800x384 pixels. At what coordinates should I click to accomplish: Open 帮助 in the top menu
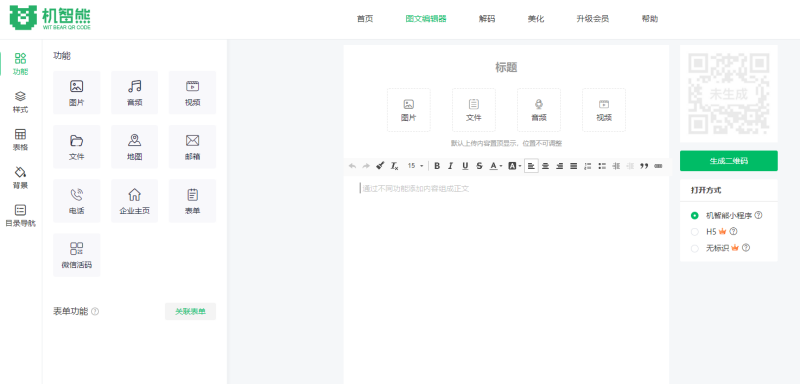click(649, 19)
